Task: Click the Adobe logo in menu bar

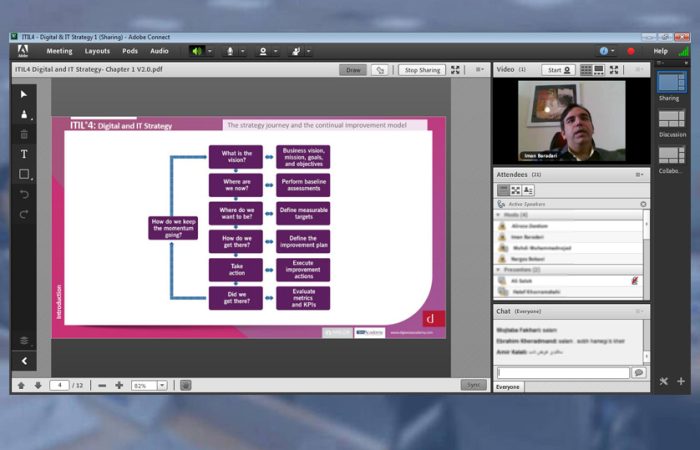Action: [x=23, y=51]
